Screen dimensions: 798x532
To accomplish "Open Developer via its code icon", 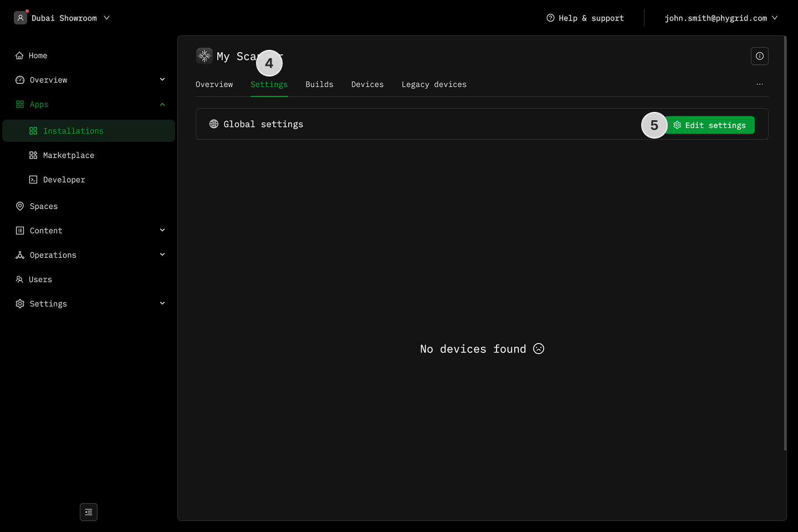I will 33,180.
